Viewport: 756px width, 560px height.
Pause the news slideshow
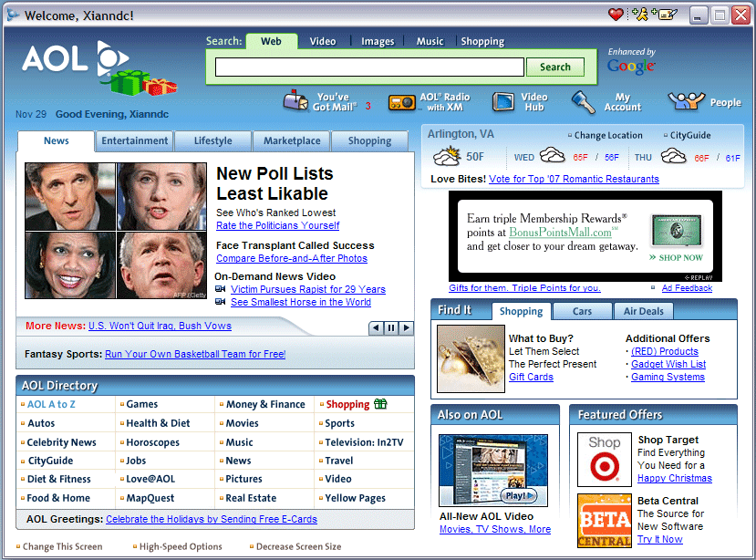[391, 328]
